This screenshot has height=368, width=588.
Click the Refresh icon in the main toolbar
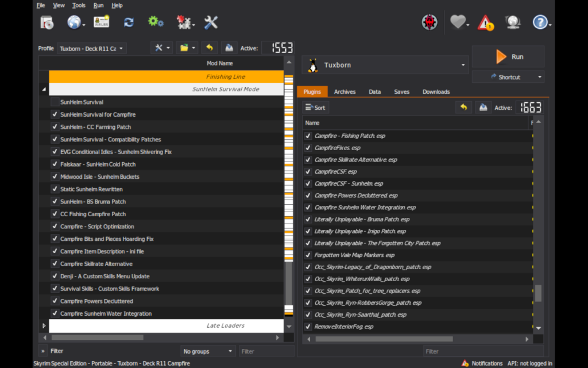pyautogui.click(x=129, y=22)
